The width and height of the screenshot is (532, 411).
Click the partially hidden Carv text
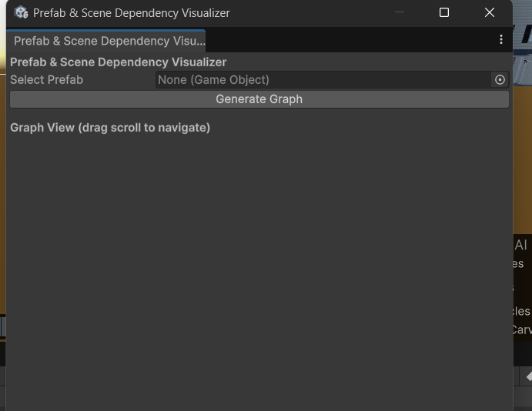[522, 329]
